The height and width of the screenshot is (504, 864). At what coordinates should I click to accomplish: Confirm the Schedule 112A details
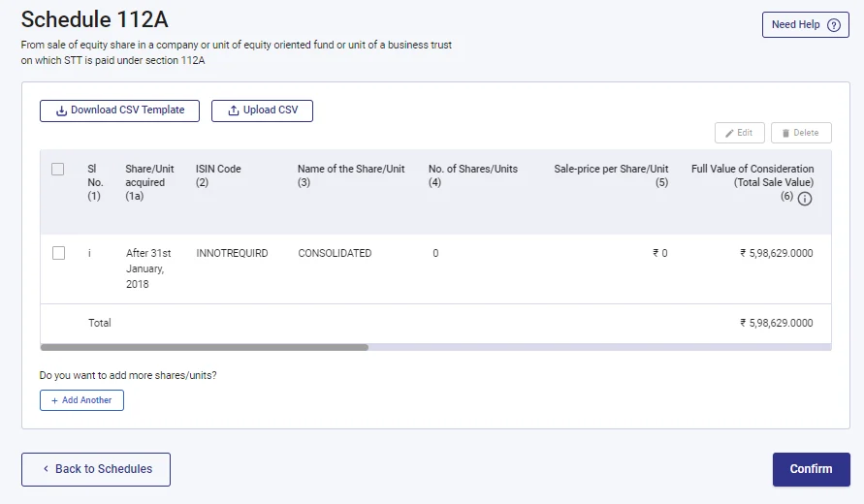coord(811,469)
